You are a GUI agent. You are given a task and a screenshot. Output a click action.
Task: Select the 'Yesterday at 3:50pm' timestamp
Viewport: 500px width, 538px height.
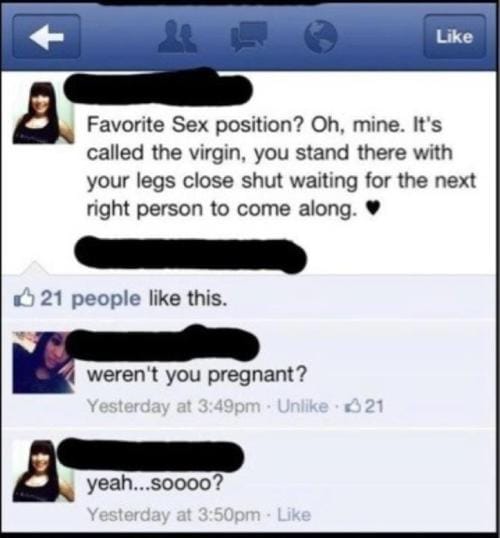coord(173,515)
